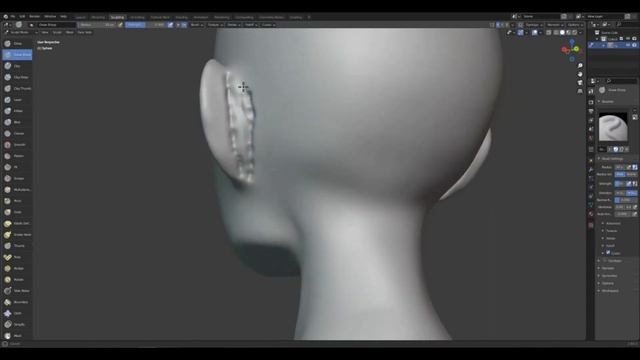Open the Stroke dropdown in header
Viewport: 640px width, 360px height.
[x=233, y=25]
